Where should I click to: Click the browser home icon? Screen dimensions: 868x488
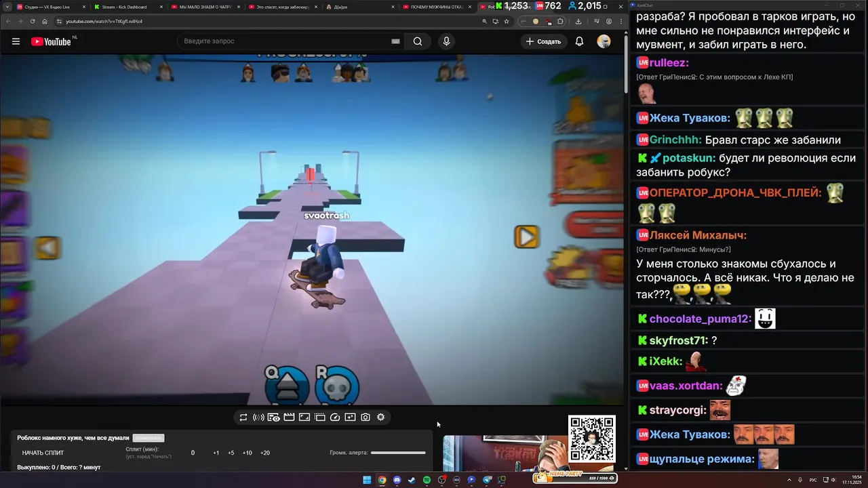(45, 21)
